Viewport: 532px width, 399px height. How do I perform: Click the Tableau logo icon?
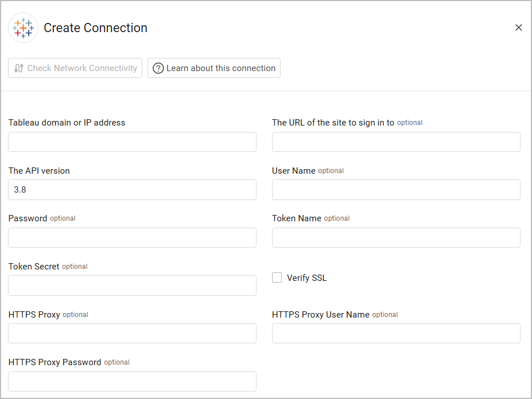pos(24,28)
